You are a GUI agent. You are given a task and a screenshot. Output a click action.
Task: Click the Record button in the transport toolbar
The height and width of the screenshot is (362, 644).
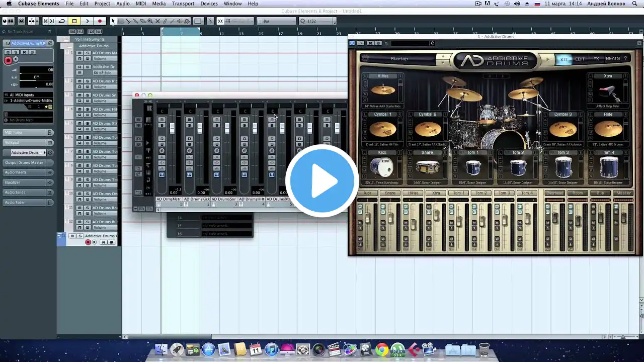tap(100, 21)
